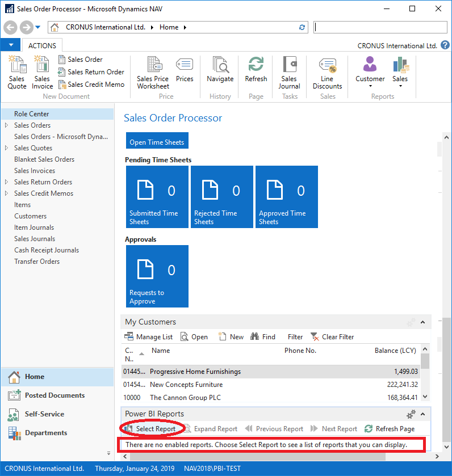Open Home in navigation buttons
This screenshot has height=476, width=452.
pos(57,377)
